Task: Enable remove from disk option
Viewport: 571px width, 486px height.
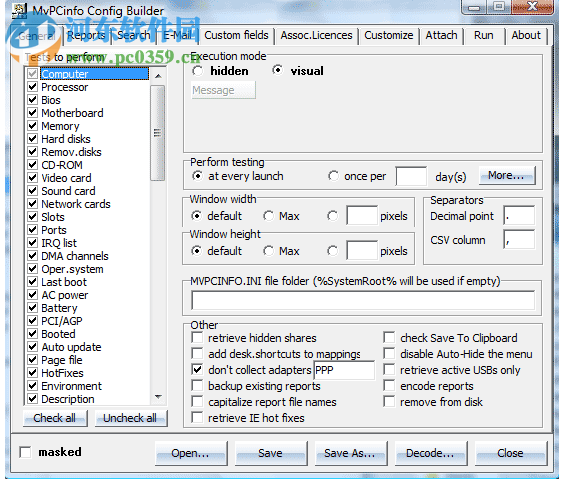Action: click(x=389, y=402)
